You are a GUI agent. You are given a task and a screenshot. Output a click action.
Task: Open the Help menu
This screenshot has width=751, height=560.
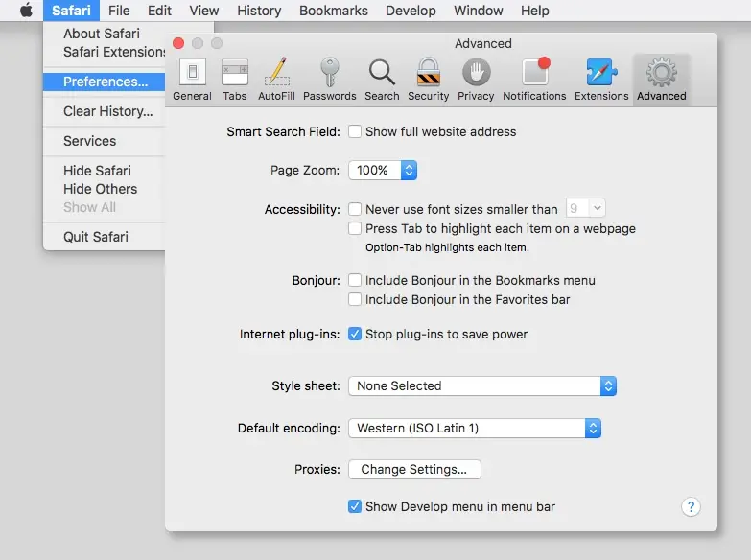pyautogui.click(x=535, y=10)
